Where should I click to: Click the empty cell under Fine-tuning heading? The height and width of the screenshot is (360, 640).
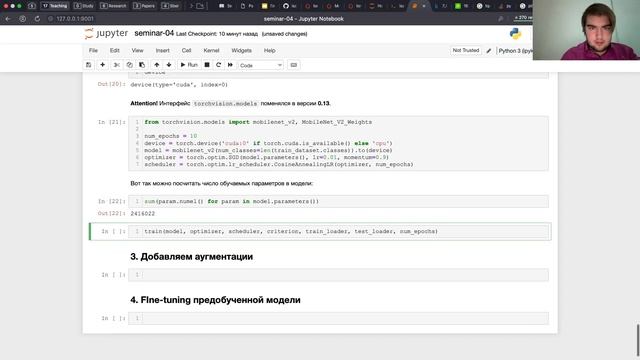(x=338, y=318)
